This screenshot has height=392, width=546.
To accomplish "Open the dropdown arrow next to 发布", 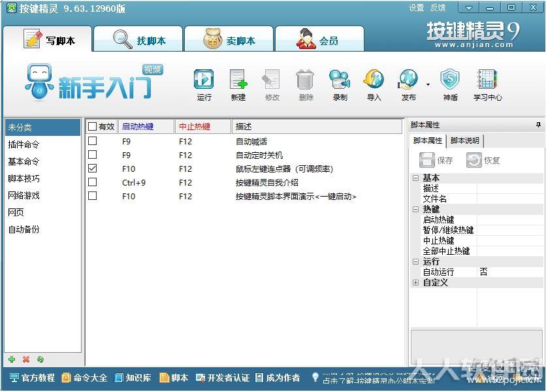I will [x=428, y=84].
